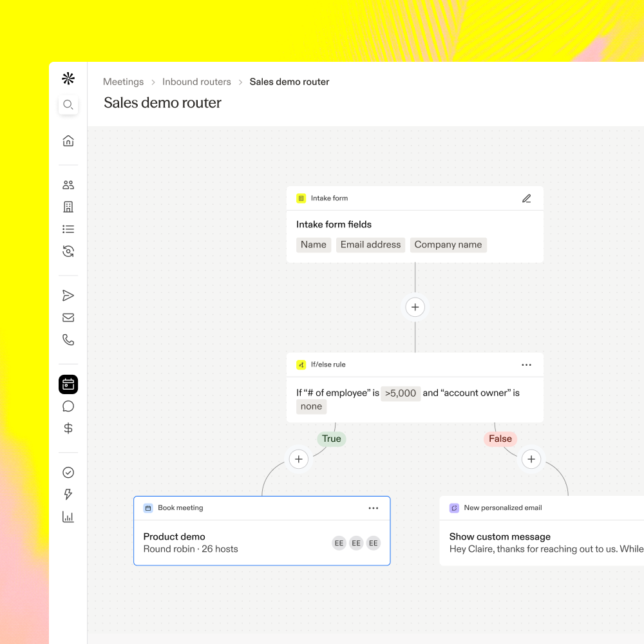
Task: Click the first EE host avatar
Action: coord(339,544)
